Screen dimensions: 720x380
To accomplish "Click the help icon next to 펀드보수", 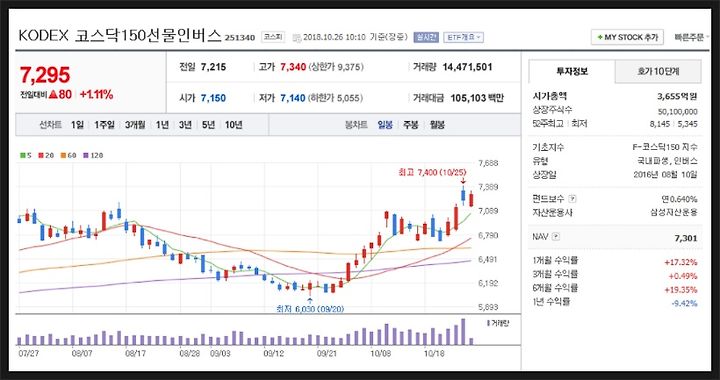I will coord(572,199).
